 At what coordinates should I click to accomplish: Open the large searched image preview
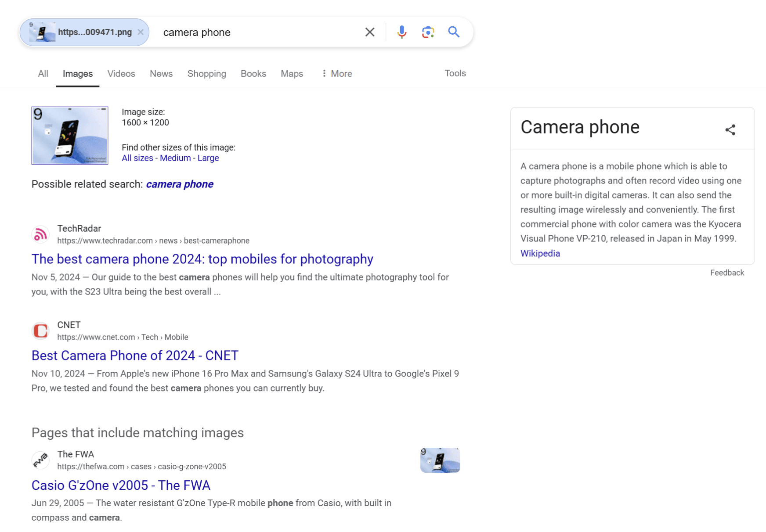tap(70, 136)
